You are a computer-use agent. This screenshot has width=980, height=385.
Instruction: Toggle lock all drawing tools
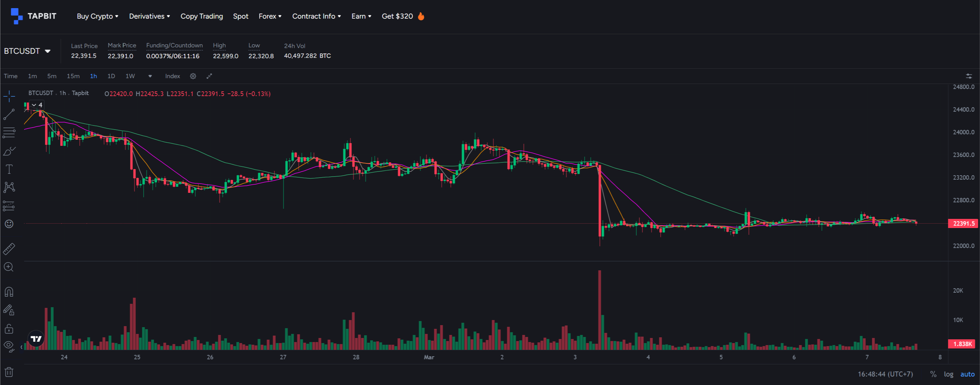click(x=9, y=328)
